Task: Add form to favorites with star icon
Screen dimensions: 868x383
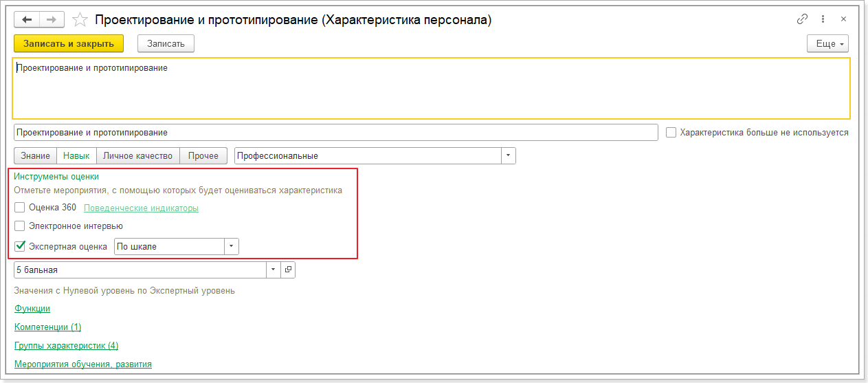Action: tap(80, 20)
